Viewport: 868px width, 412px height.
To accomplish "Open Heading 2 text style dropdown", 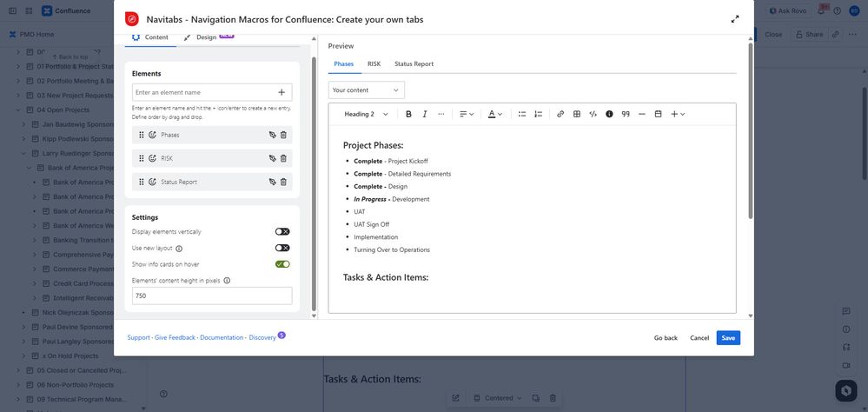I will 367,114.
